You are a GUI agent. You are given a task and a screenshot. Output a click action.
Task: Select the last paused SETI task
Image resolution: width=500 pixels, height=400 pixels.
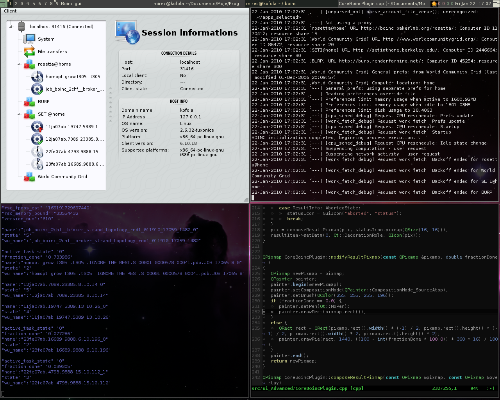coord(37,164)
